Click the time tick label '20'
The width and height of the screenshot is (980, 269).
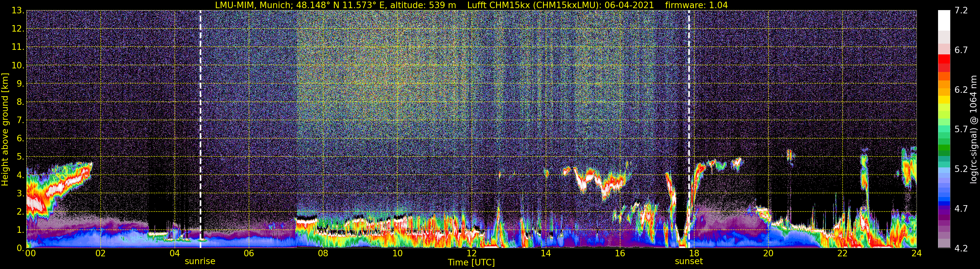click(x=768, y=253)
